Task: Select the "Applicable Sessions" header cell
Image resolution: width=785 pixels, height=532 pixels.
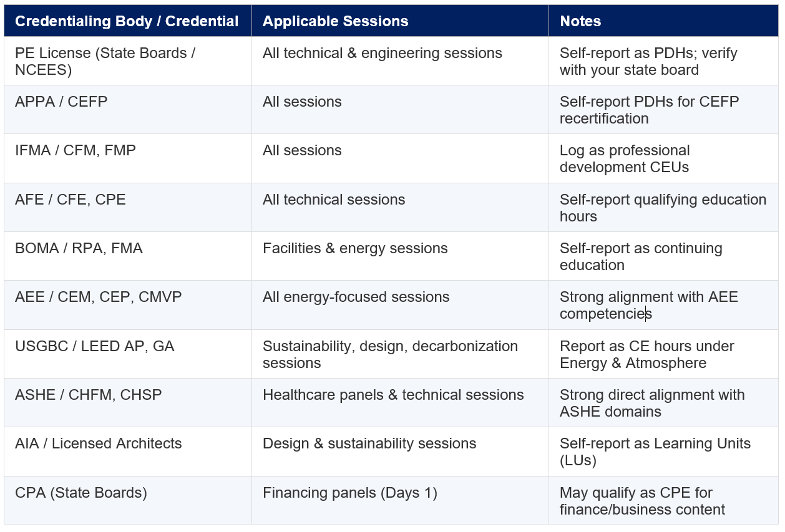Action: (335, 21)
